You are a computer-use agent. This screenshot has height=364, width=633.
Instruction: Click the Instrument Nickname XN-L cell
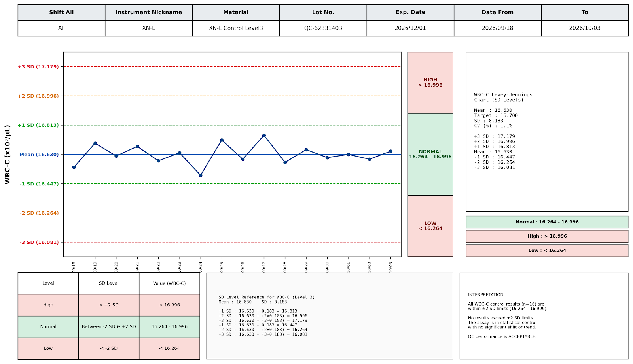[149, 28]
